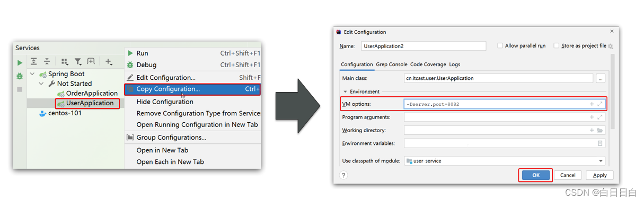Switch to the Code Coverage tab
This screenshot has width=644, height=202.
[428, 65]
